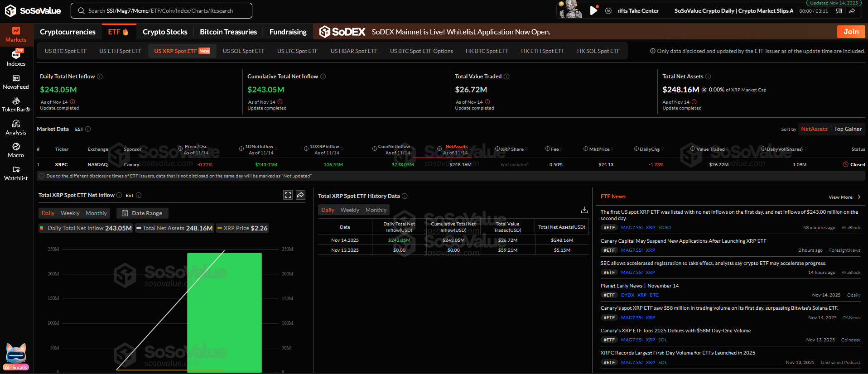868x374 pixels.
Task: Switch history data table to Weekly
Action: coord(350,210)
